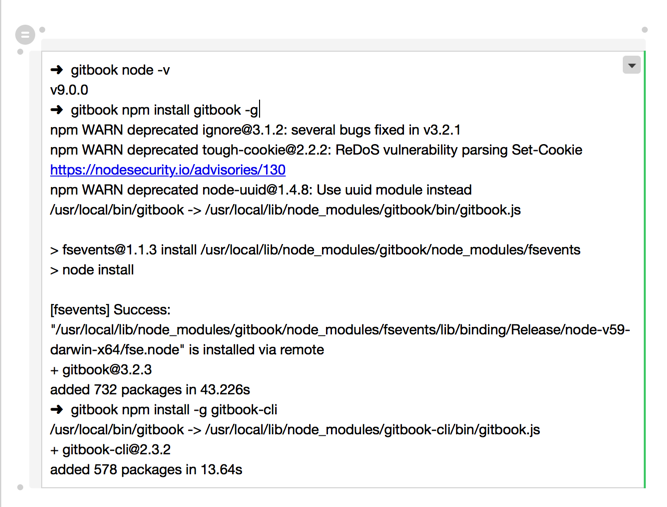Click the '> node install' line
Image resolution: width=667 pixels, height=507 pixels.
pyautogui.click(x=92, y=270)
